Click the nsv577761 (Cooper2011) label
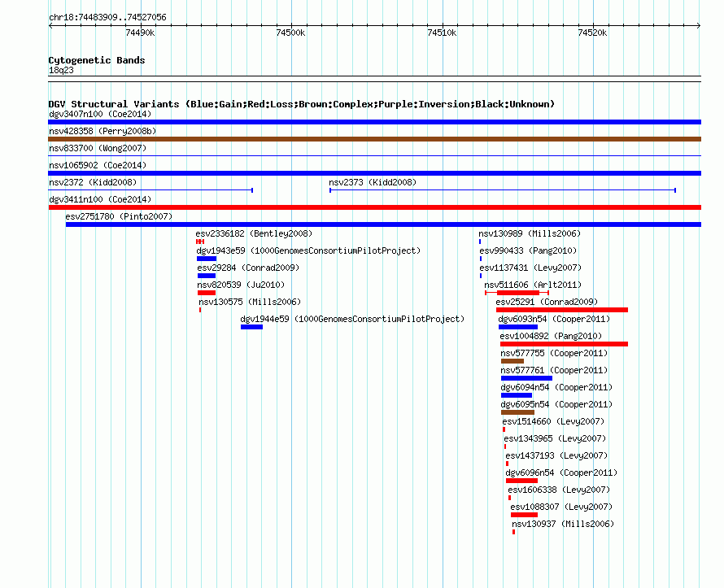 [554, 370]
